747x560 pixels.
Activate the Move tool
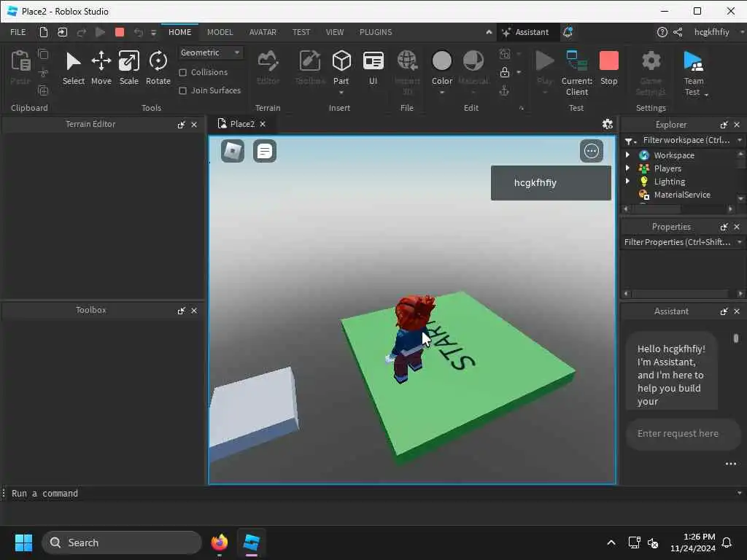click(x=101, y=68)
